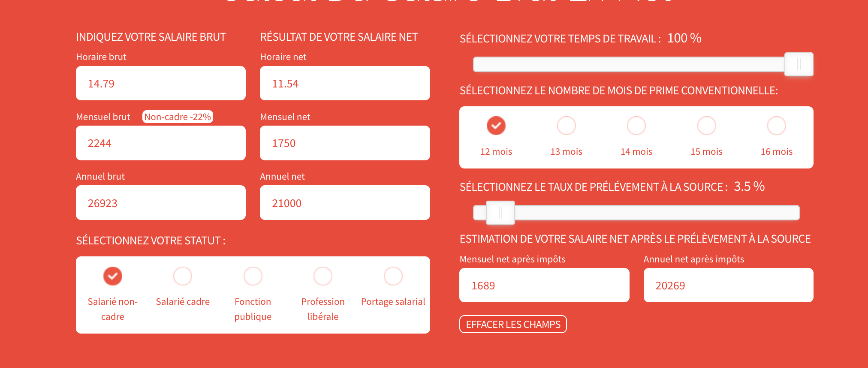Choose 15 mois of prime conventionnelle
Image resolution: width=868 pixels, height=379 pixels.
pos(706,126)
